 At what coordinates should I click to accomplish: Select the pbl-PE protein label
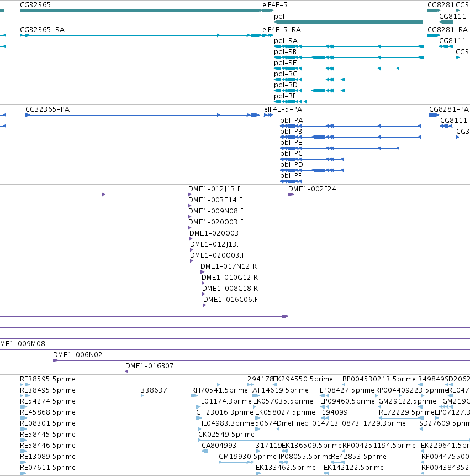pyautogui.click(x=291, y=143)
